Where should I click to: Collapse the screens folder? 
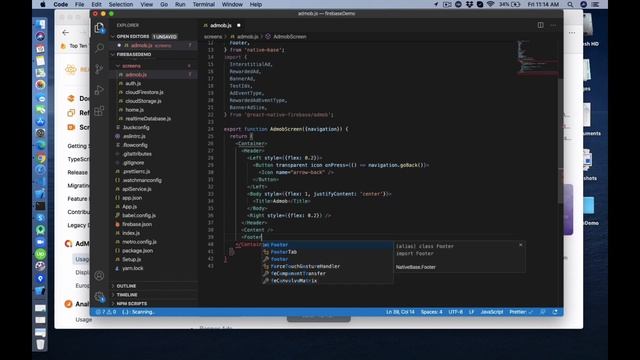click(x=118, y=66)
